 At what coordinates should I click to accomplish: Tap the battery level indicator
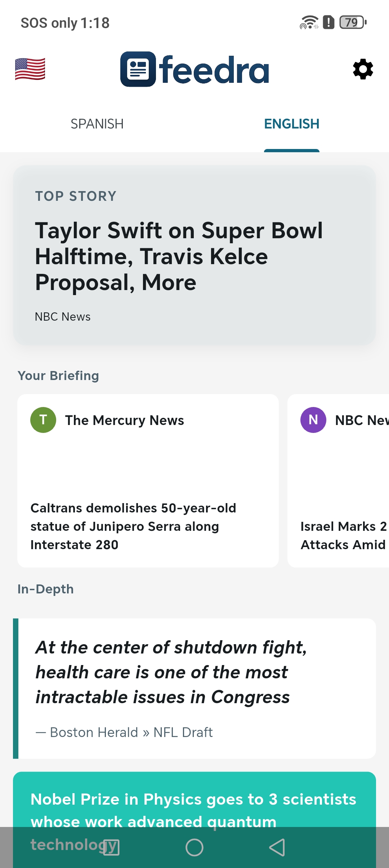(x=353, y=22)
